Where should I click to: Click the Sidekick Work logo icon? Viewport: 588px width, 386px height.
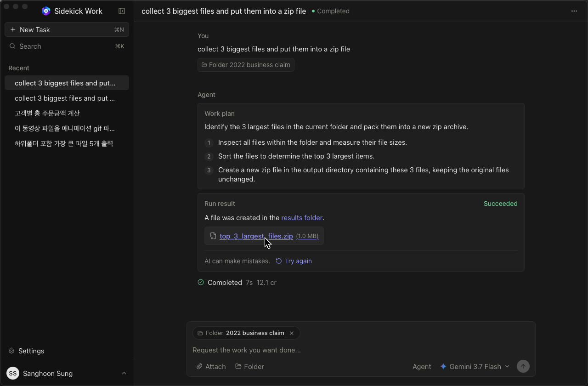pyautogui.click(x=46, y=11)
